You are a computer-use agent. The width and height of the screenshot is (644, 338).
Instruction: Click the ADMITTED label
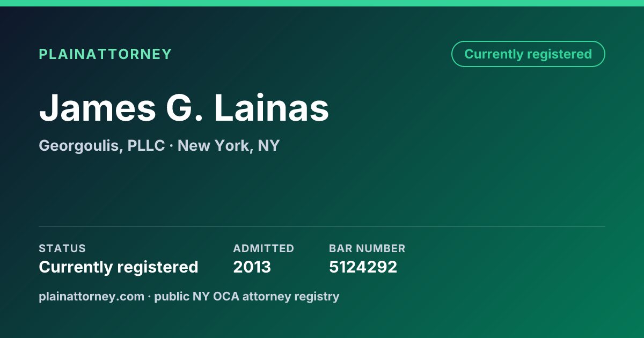point(264,248)
